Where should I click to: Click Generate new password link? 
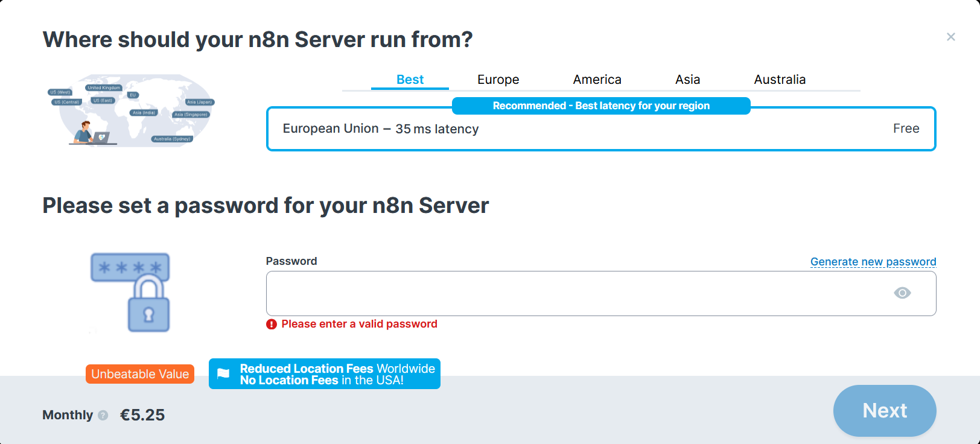(x=873, y=262)
